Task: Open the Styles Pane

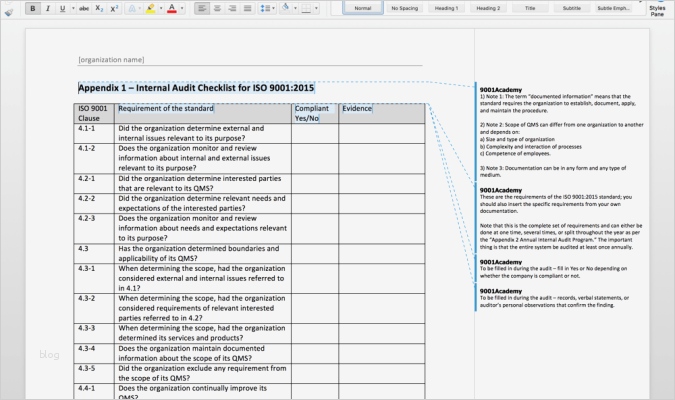Action: 657,9
